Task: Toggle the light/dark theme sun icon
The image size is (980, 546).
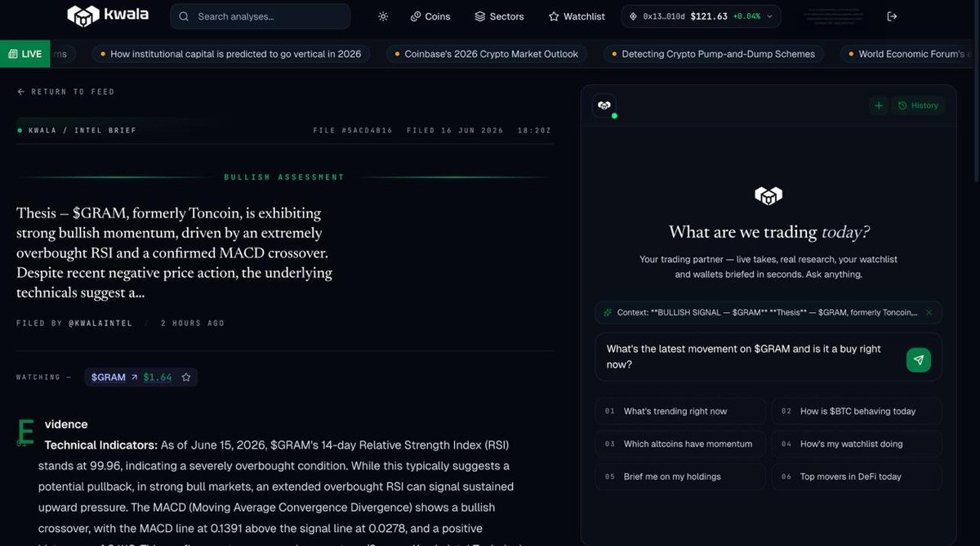Action: coord(383,16)
